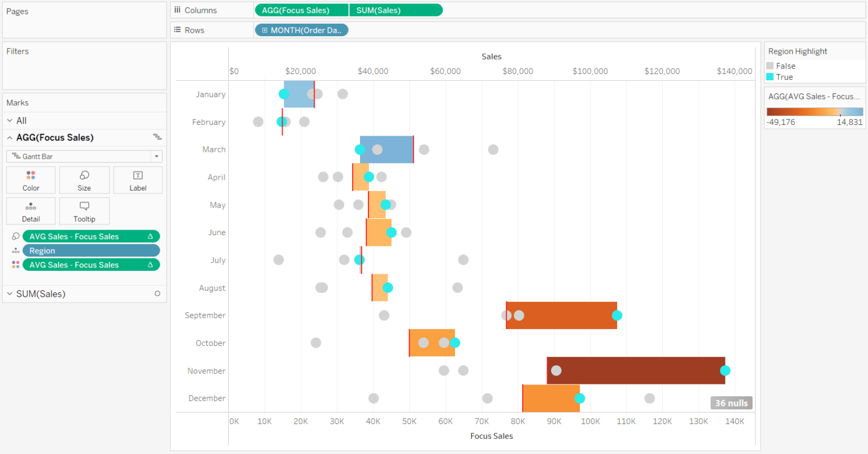Click the 36 nulls indicator

tap(731, 403)
